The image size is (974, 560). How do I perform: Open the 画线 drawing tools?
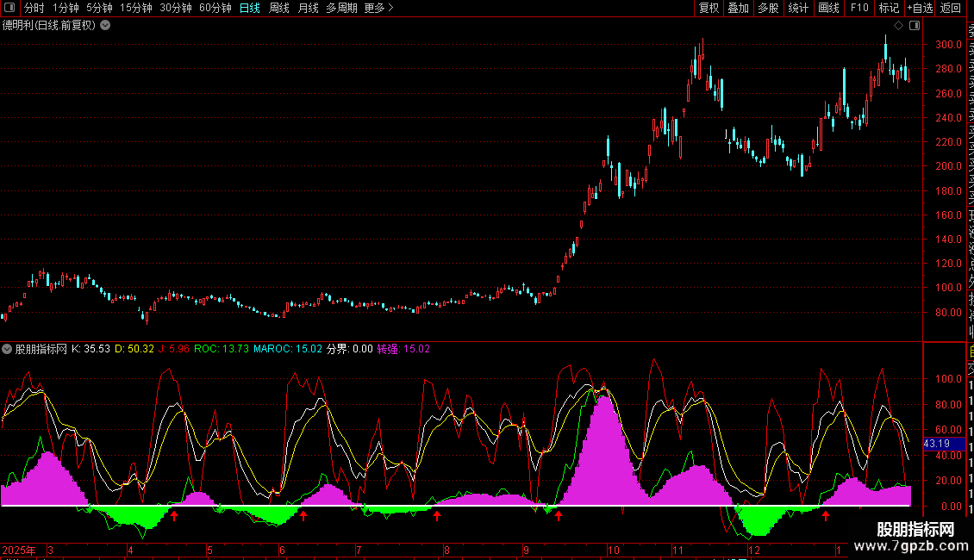tap(828, 8)
